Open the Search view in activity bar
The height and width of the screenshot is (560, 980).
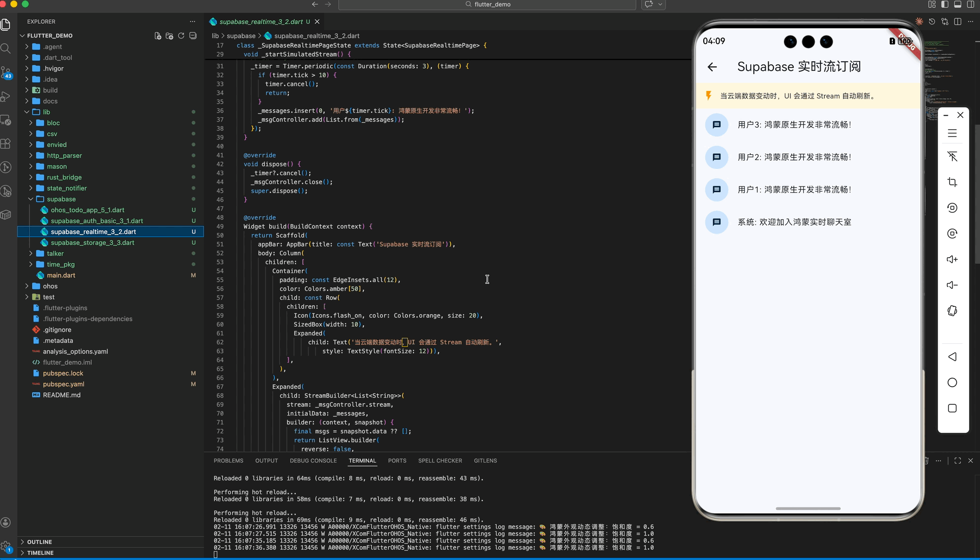(6, 48)
